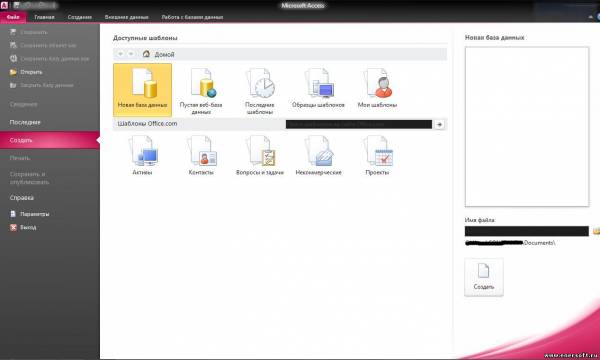600x360 pixels.
Task: Open the Образцы шаблонов category
Action: coord(318,88)
